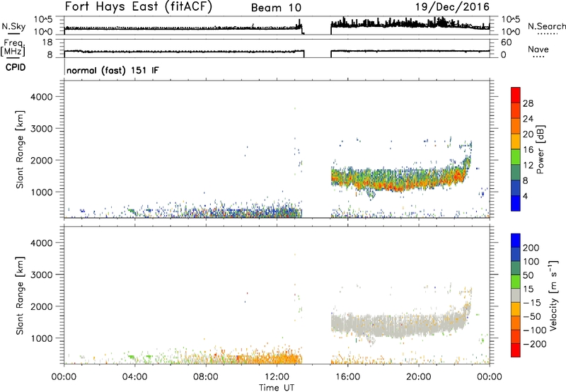The image size is (566, 392).
Task: Click the '08:00' time tick label
Action: pos(206,377)
